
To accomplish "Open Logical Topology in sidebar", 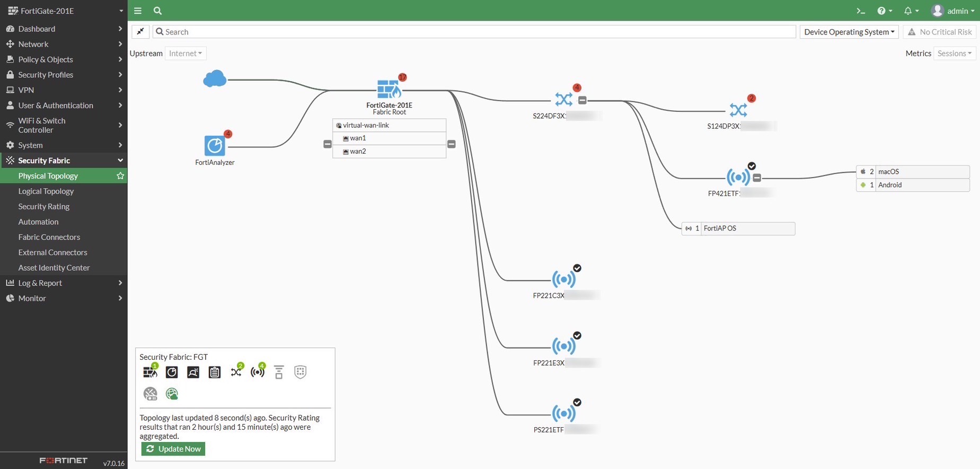I will coord(46,191).
